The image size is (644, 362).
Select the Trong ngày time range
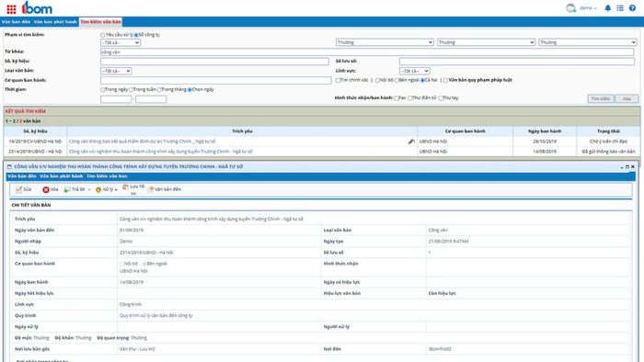[x=103, y=90]
